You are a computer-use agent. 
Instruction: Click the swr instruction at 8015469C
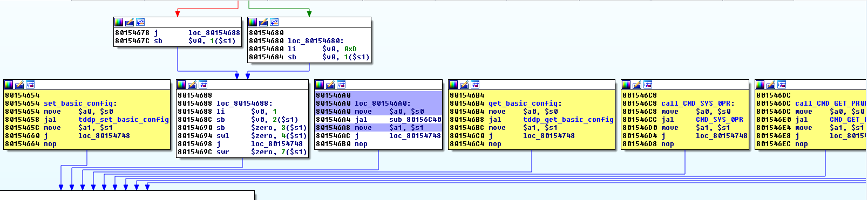click(242, 152)
